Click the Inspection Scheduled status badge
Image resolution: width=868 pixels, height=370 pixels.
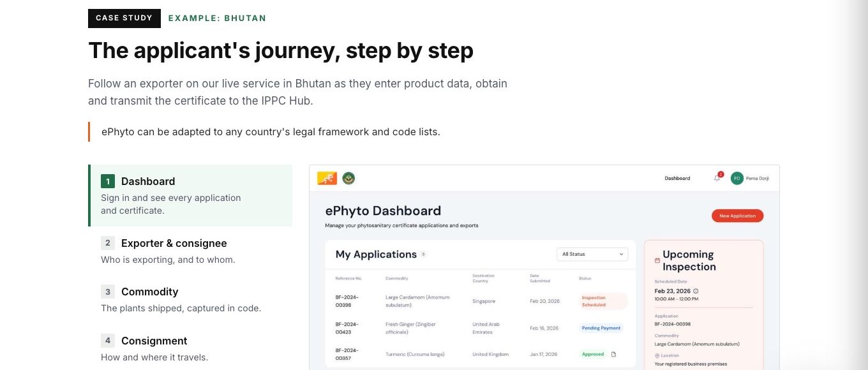tap(604, 301)
